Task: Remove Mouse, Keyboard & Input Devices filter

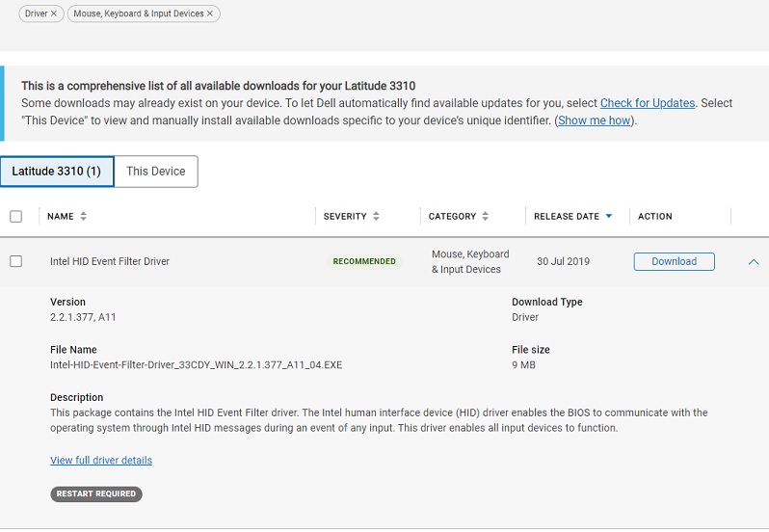Action: pyautogui.click(x=210, y=13)
